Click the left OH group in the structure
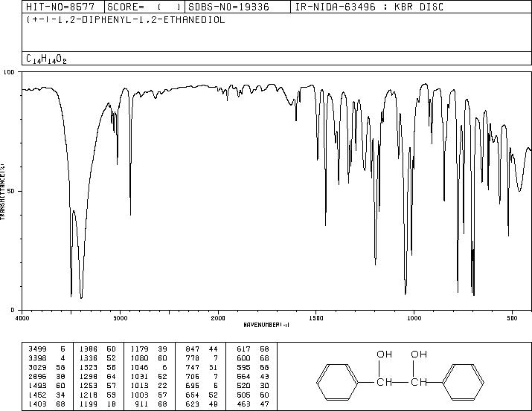 click(385, 355)
